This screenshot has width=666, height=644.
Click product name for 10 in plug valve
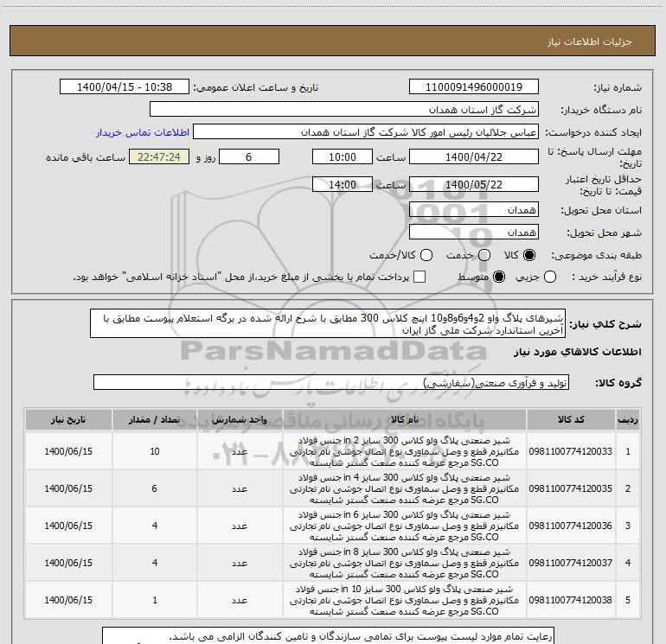pyautogui.click(x=405, y=600)
